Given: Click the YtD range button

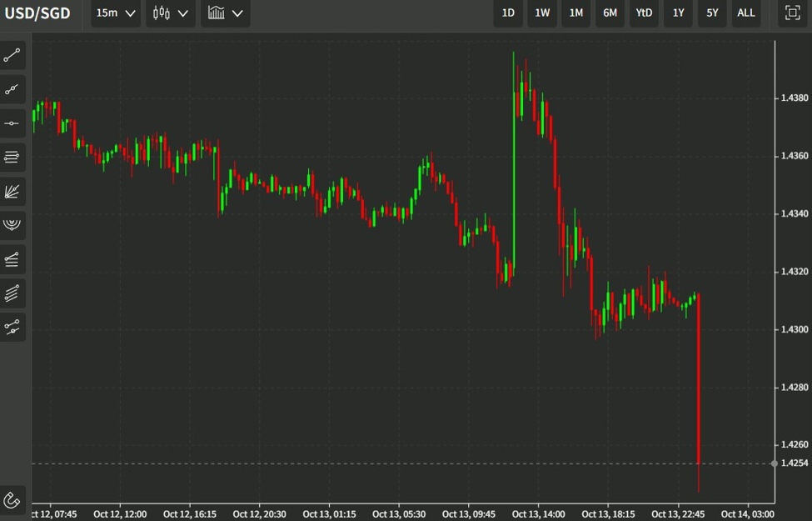Looking at the screenshot, I should (643, 13).
